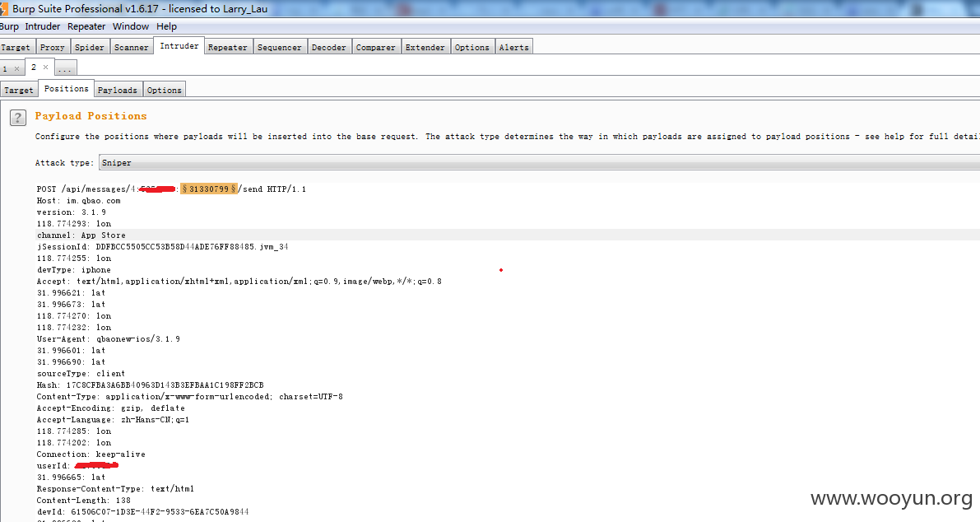Switch to the Scanner tab
Image resolution: width=980 pixels, height=522 pixels.
click(x=132, y=47)
